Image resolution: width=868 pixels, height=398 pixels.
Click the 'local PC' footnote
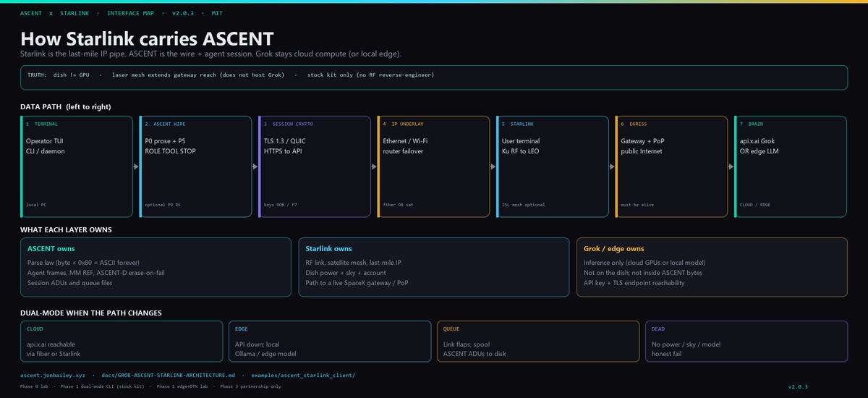[x=36, y=205]
